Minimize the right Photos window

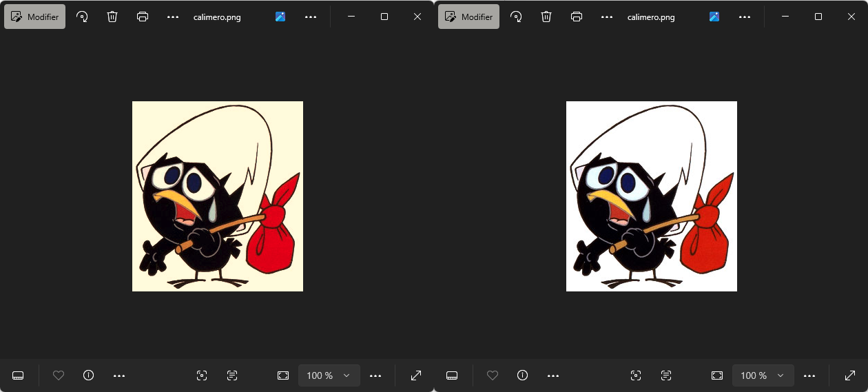785,17
